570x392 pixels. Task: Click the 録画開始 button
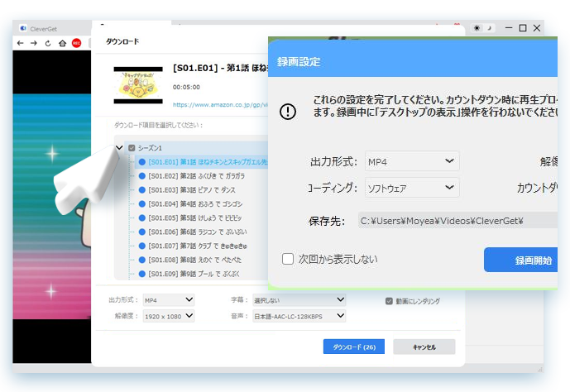[521, 261]
